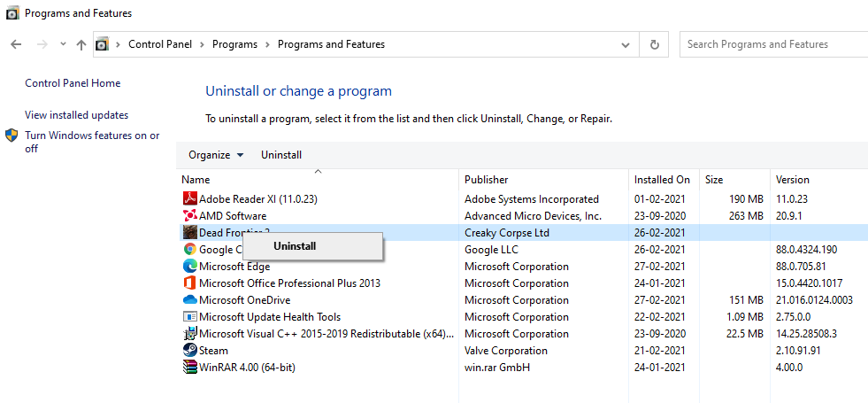
Task: Click the 21-02-2021 installed date cell
Action: pos(660,351)
